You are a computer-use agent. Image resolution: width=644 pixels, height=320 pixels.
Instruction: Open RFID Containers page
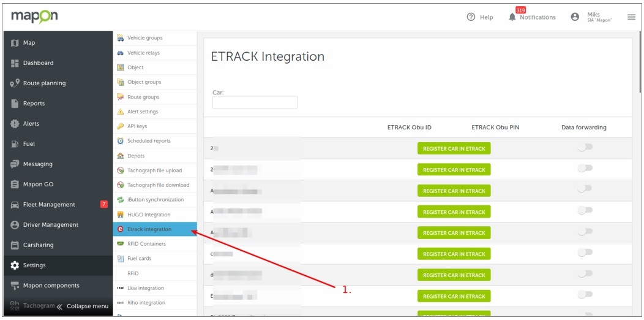155,244
